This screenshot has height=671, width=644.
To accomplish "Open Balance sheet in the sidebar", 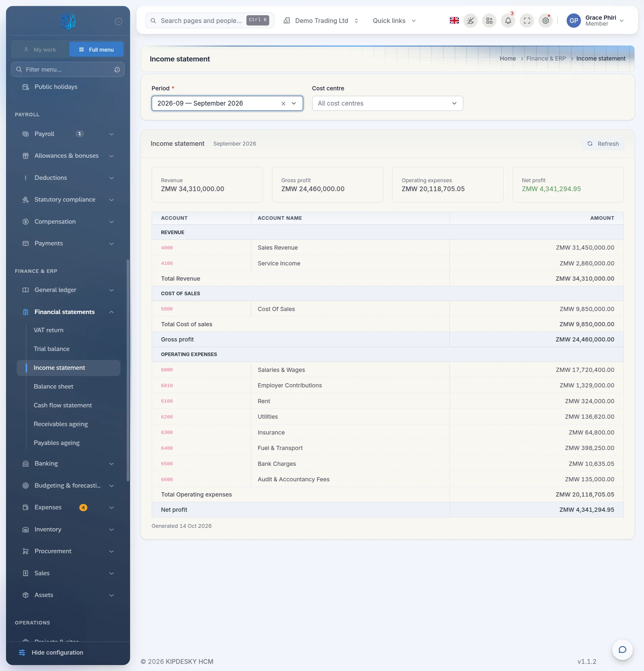I will [x=53, y=386].
